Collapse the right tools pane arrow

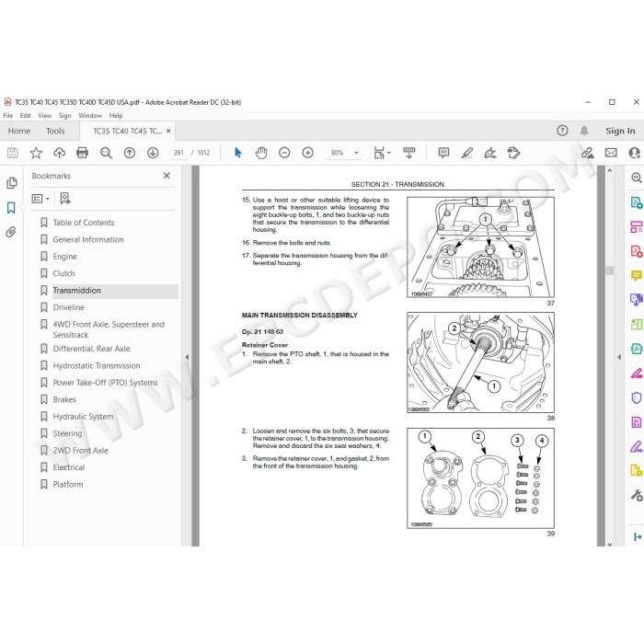pyautogui.click(x=619, y=357)
